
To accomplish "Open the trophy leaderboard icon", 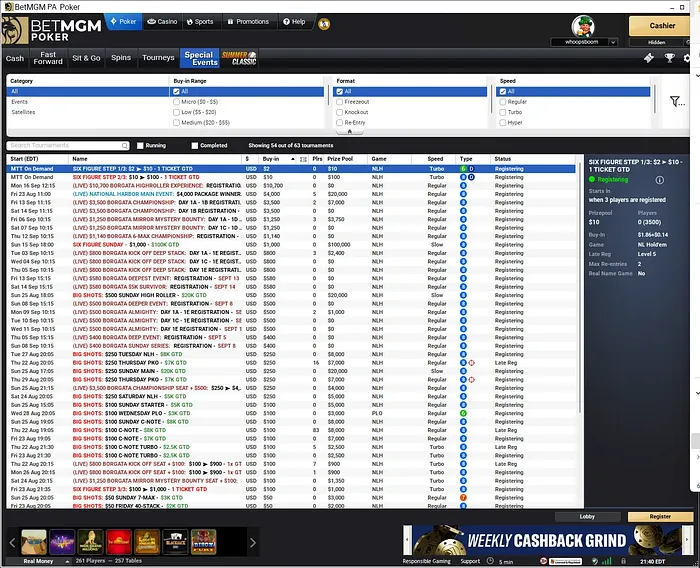I will tap(669, 58).
